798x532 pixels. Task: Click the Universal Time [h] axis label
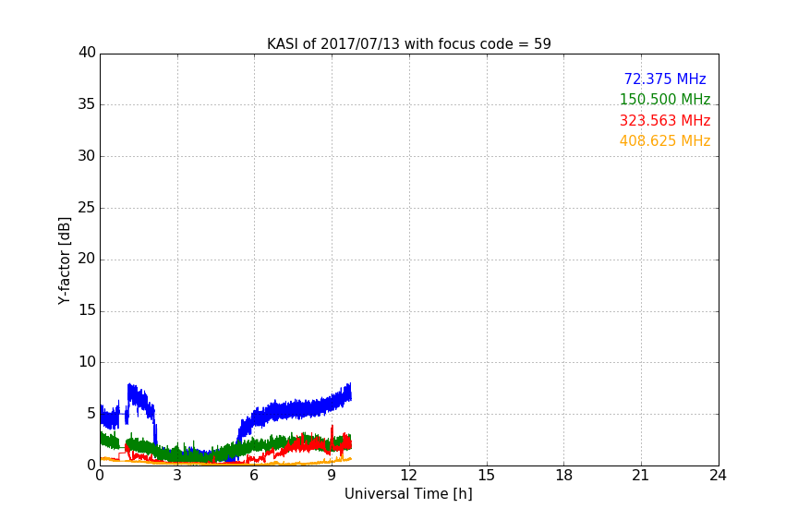[408, 494]
